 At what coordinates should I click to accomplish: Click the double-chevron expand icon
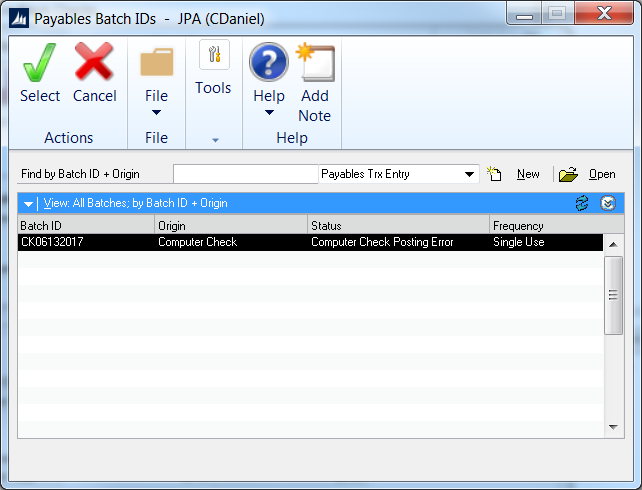(x=607, y=203)
